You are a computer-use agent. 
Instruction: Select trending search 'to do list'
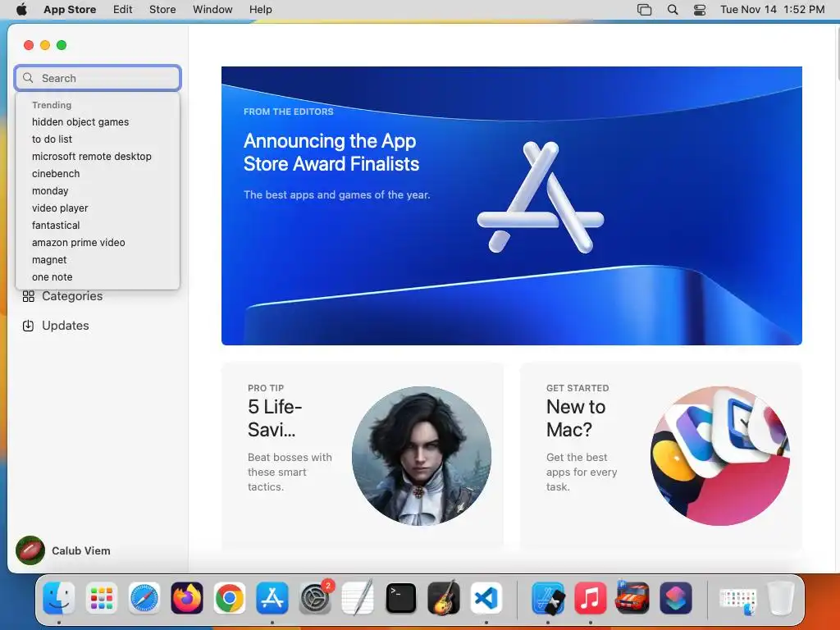[x=98, y=139]
